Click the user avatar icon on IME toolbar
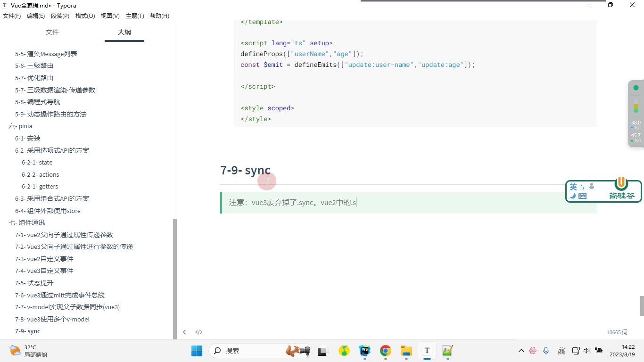The width and height of the screenshot is (644, 362). pos(592,186)
